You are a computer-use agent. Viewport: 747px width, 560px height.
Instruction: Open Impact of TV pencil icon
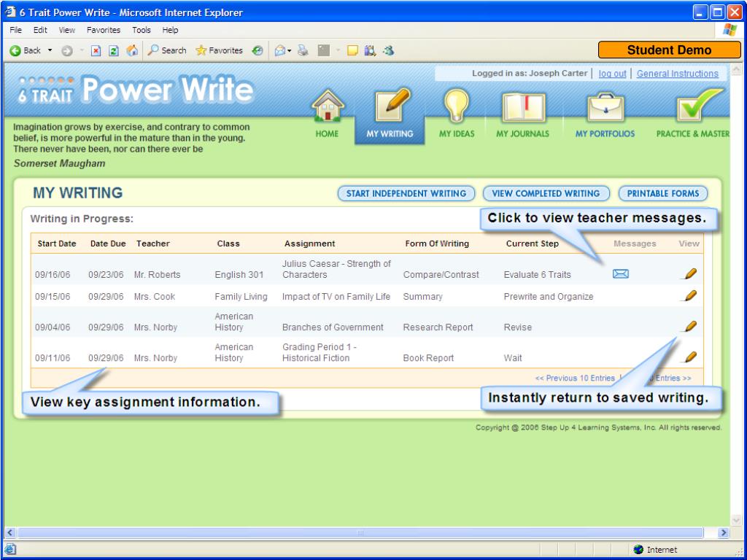click(x=690, y=296)
